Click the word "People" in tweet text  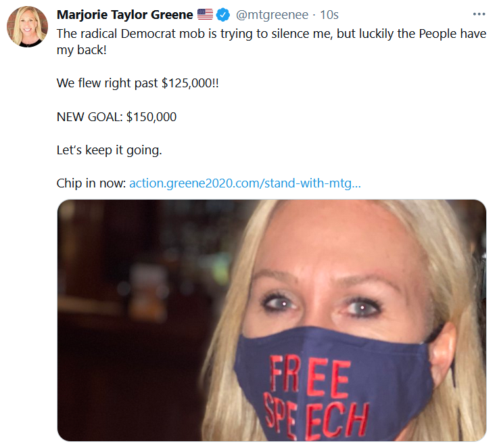[x=437, y=34]
